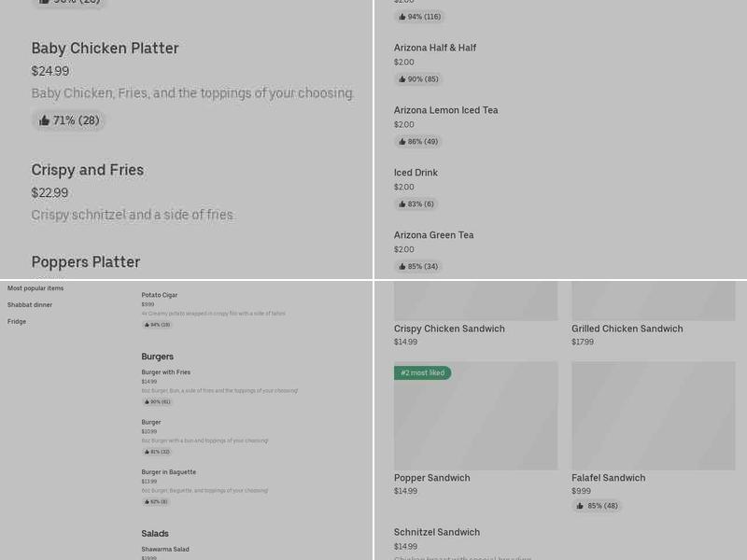Click thumbs-up icon on Arizona Half & Half rating
Viewport: 747px width, 560px height.
coord(402,79)
